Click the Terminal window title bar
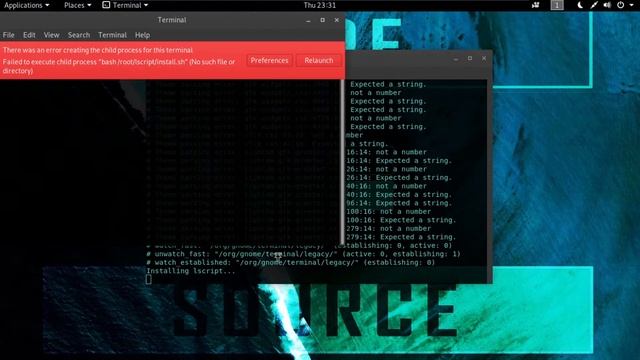Viewport: 640px width, 360px height. [x=172, y=20]
